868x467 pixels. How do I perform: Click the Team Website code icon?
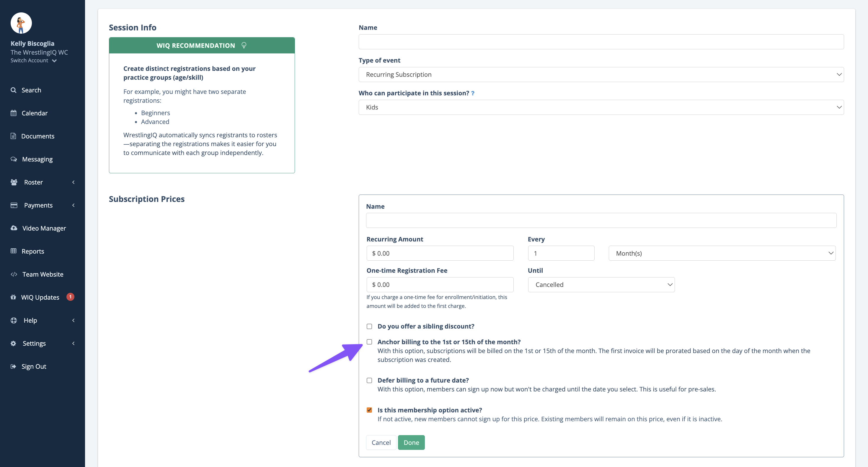tap(14, 274)
